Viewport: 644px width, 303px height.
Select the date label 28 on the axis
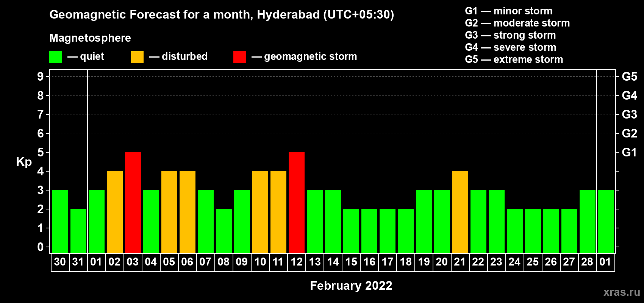(587, 262)
